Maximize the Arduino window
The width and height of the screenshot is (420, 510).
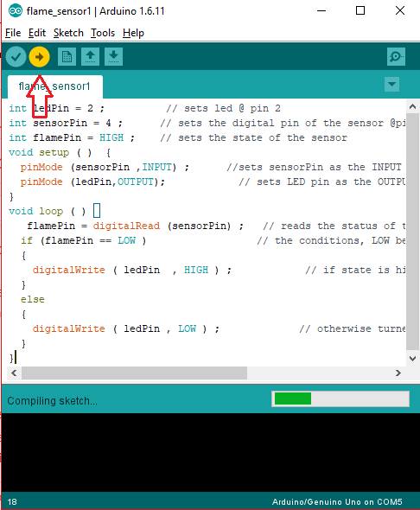click(x=360, y=10)
